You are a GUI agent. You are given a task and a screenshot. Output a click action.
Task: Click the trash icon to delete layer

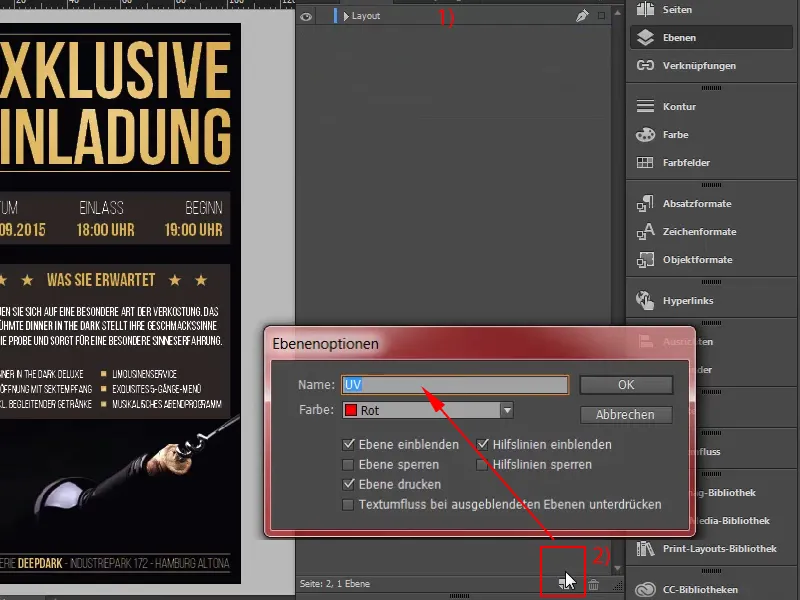point(593,584)
